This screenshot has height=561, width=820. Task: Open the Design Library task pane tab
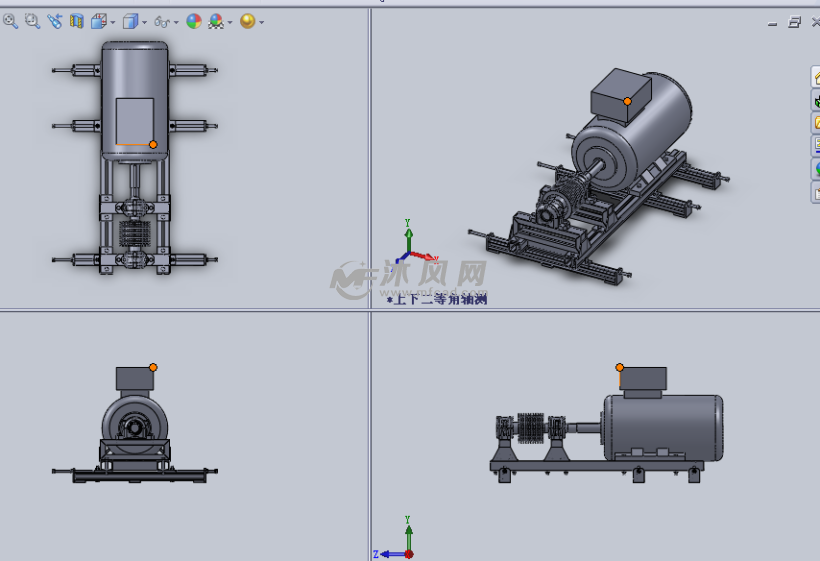[x=815, y=100]
